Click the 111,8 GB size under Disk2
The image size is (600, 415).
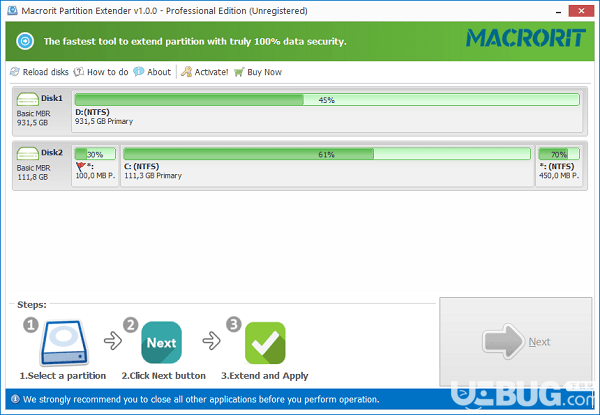[33, 177]
